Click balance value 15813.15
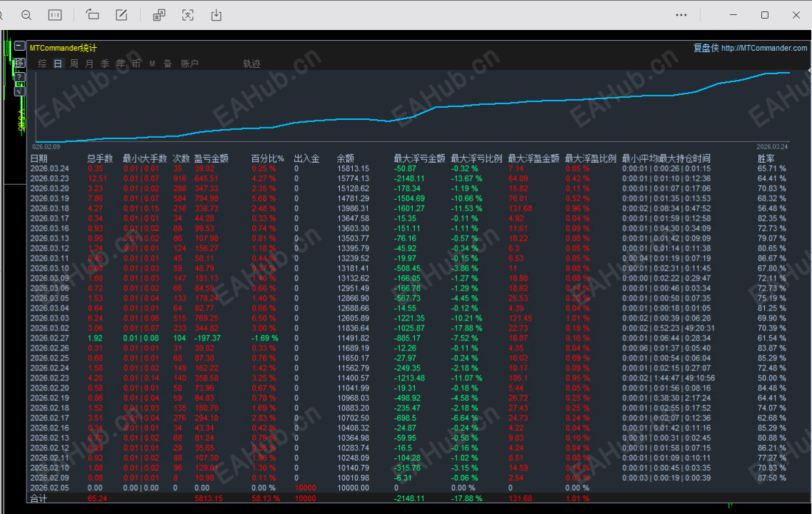Screen dimensions: 812x514 [354, 168]
